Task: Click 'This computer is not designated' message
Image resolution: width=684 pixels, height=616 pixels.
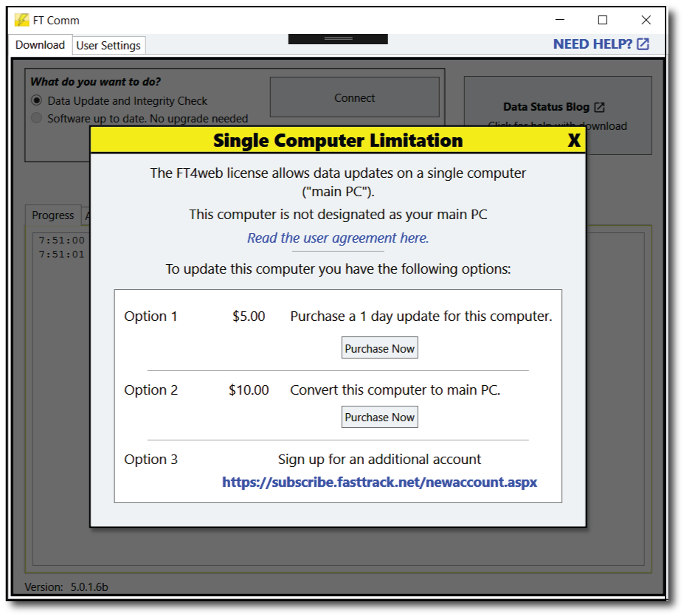Action: click(x=338, y=215)
